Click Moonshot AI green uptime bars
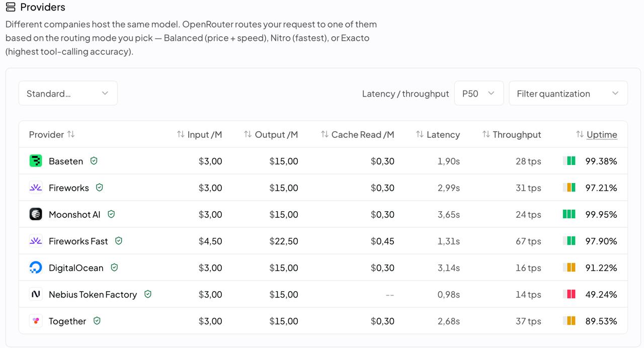644x348 pixels. tap(569, 214)
